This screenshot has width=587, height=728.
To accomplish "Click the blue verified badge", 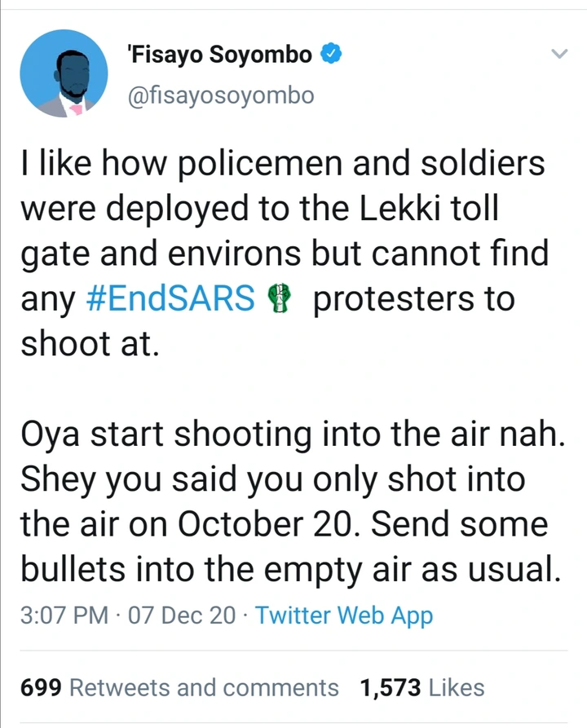I will (x=331, y=55).
